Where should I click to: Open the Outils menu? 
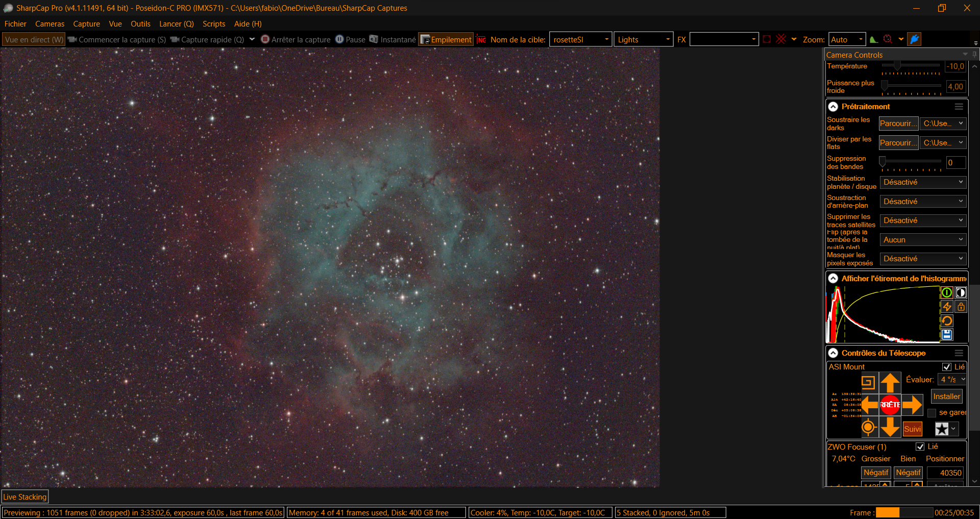coord(140,24)
